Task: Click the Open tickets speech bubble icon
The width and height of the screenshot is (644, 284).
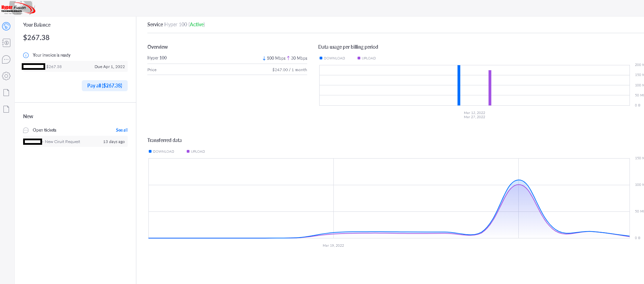Action: 26,130
